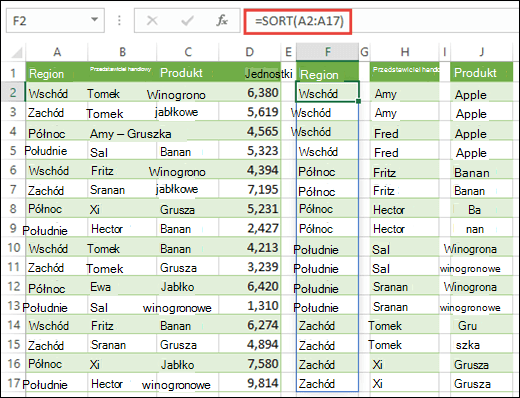Click the formula bar options dots

(x=119, y=21)
